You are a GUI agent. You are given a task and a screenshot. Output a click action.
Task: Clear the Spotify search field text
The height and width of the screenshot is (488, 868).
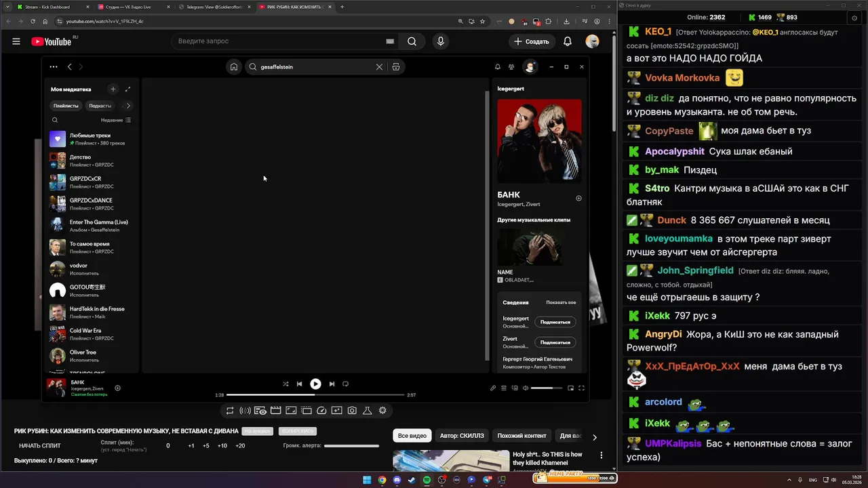[x=379, y=67]
